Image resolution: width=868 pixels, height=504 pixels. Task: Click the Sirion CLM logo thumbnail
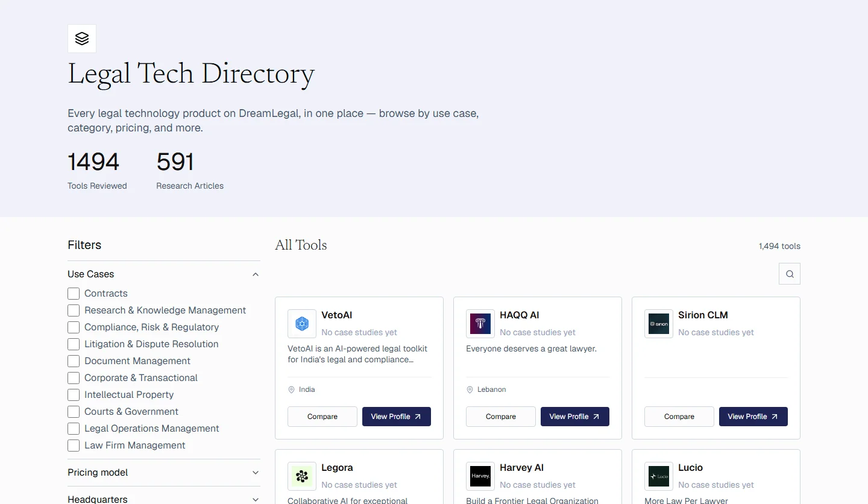pos(659,324)
